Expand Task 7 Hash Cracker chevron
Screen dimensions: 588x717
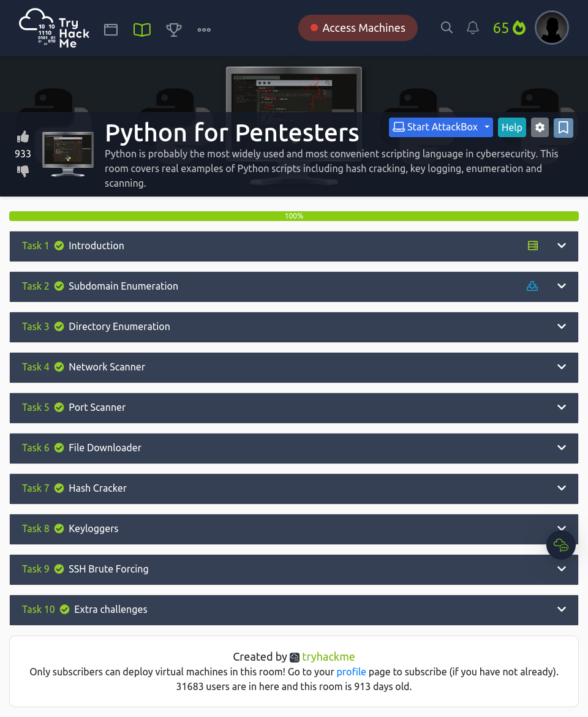(562, 489)
